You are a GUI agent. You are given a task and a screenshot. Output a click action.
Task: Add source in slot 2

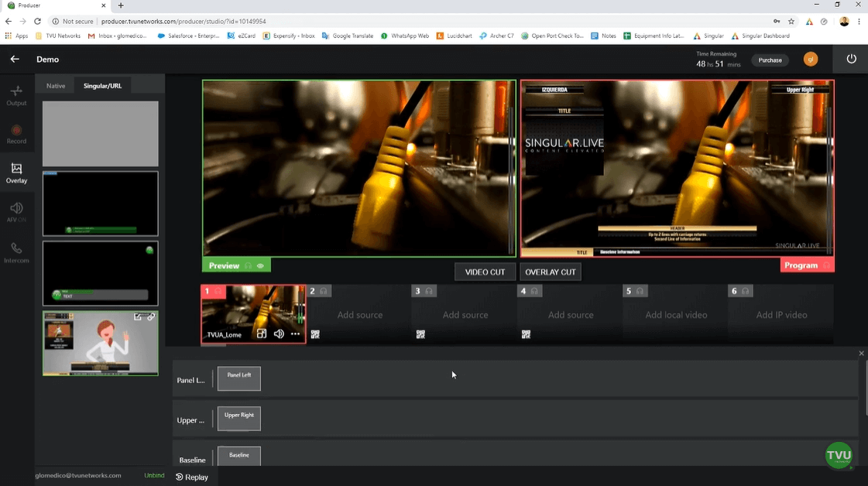coord(360,315)
